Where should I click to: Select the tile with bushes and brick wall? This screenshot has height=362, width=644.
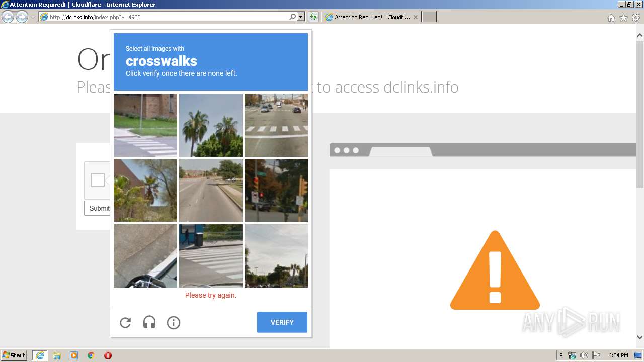(x=145, y=191)
